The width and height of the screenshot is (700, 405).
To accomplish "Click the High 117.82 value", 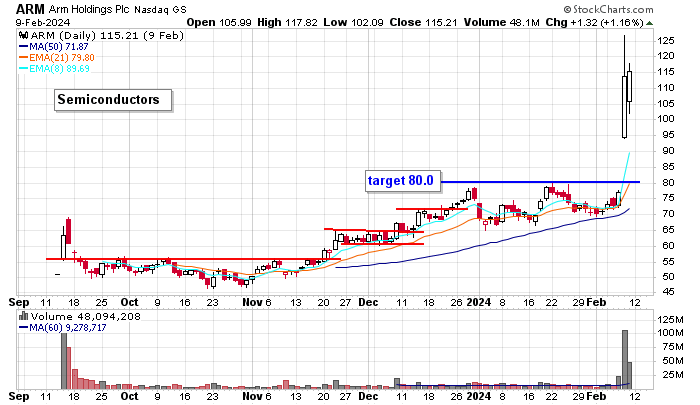I will point(288,22).
